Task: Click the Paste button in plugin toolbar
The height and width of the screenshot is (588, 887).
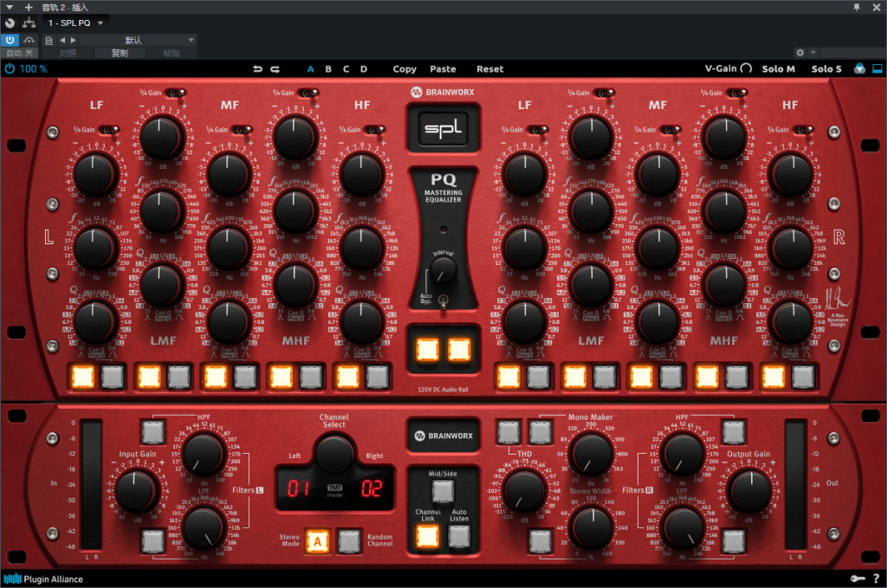Action: [443, 69]
